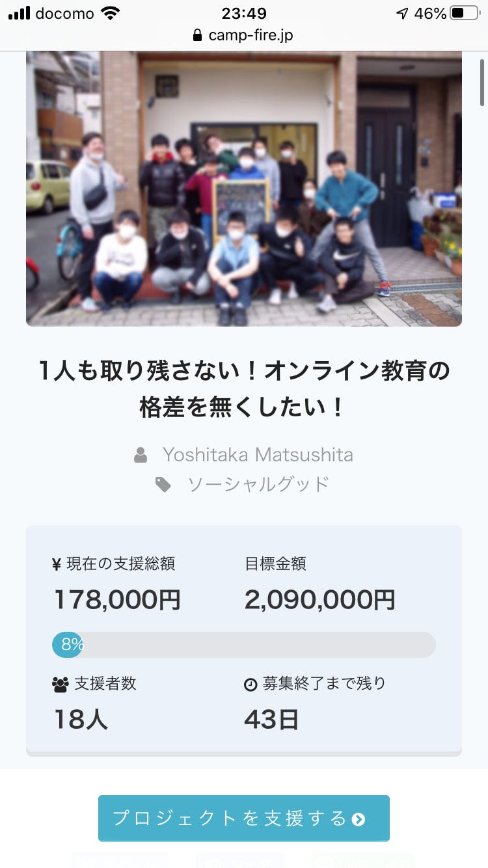
Task: Tap the battery icon in the status bar
Action: [465, 13]
